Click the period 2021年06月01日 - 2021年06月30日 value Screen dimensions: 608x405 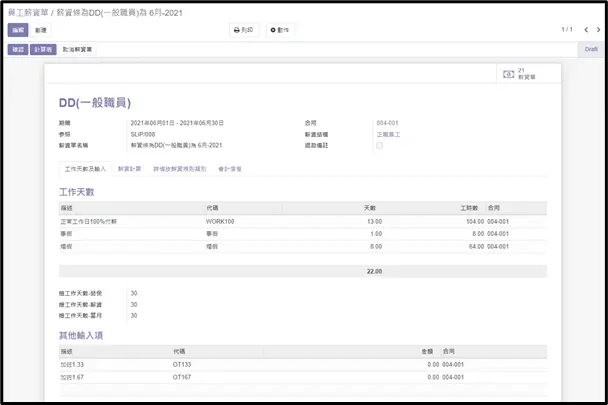(x=177, y=123)
